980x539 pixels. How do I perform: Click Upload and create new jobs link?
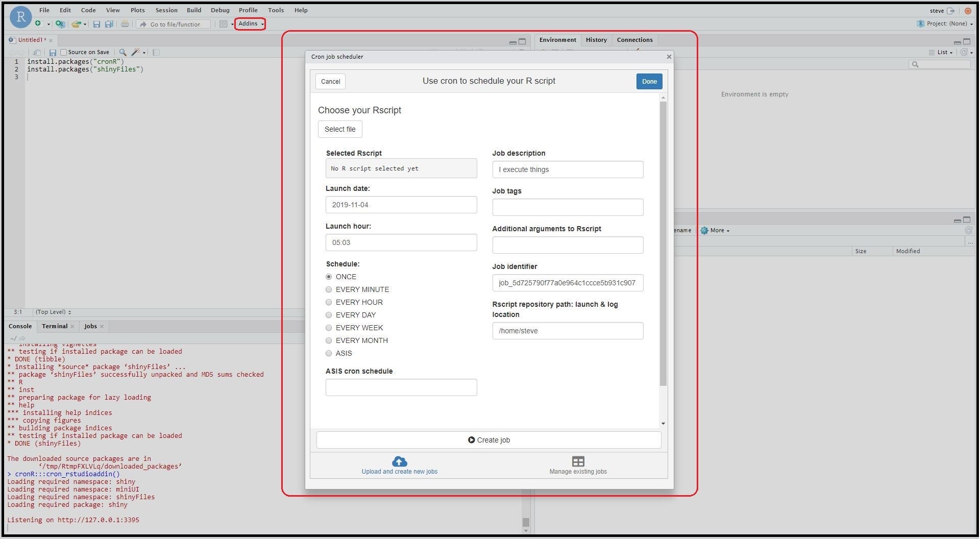click(399, 472)
